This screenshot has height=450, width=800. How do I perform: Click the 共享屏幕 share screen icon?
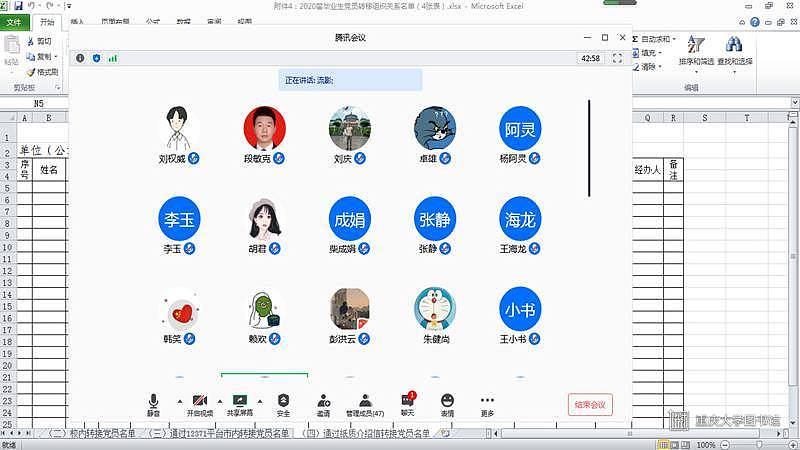(x=239, y=401)
